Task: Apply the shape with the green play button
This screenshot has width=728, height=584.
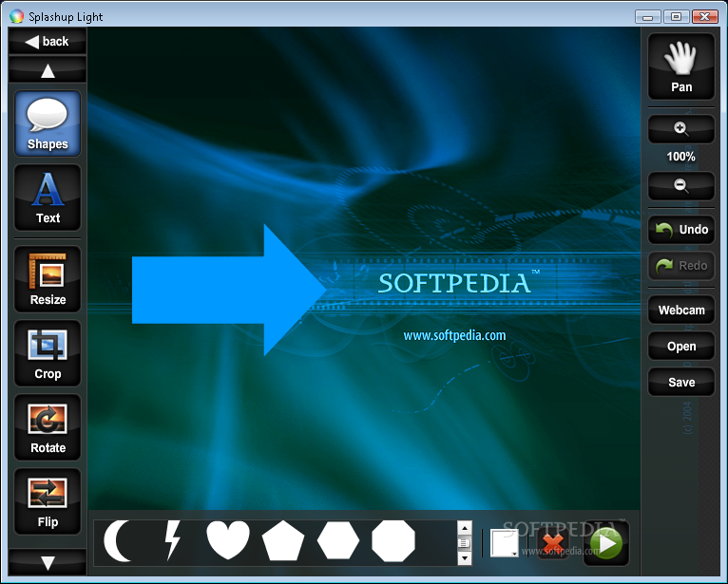Action: click(606, 544)
